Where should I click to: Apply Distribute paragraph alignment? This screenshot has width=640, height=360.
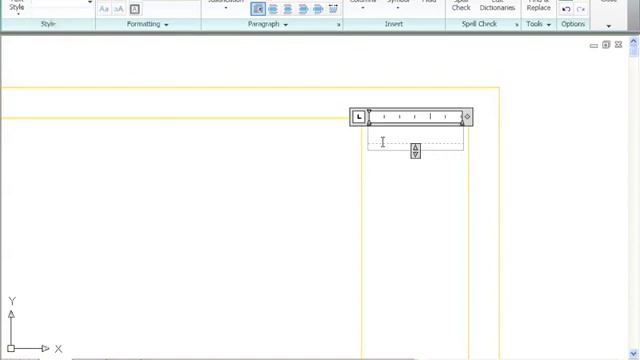[333, 9]
